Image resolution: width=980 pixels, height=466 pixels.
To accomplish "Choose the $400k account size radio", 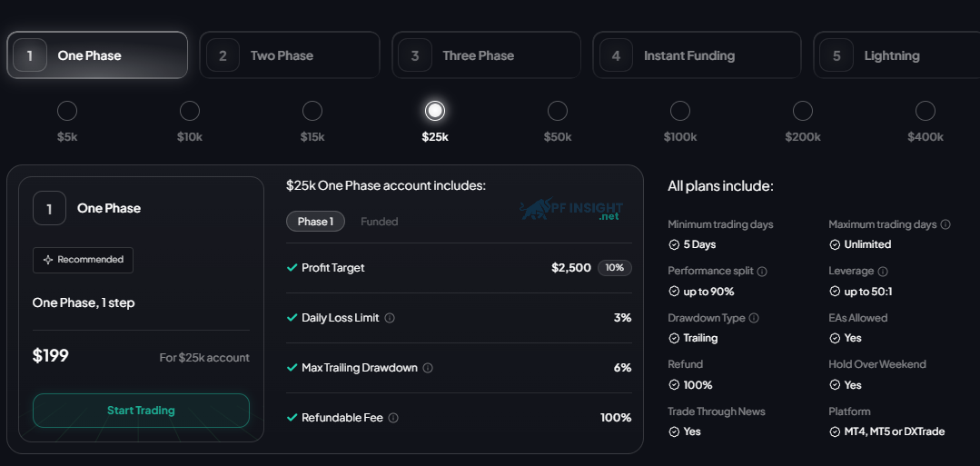I will [925, 111].
